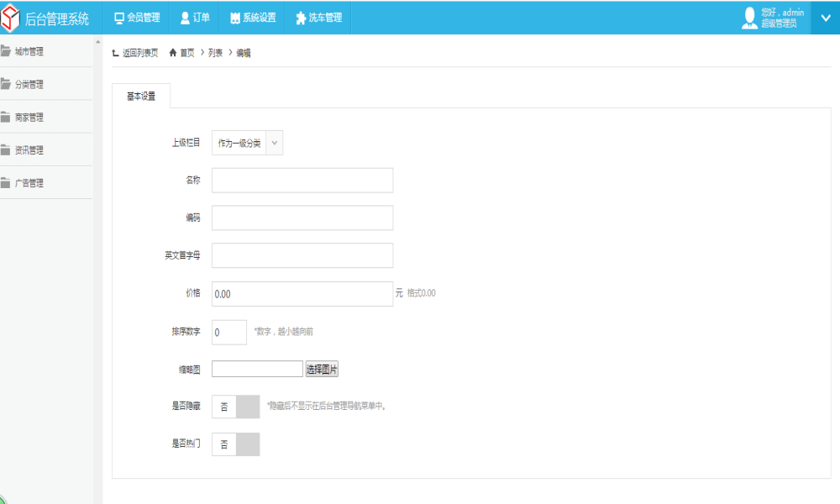This screenshot has width=840, height=504.
Task: Open 系统设置 in the top navigation
Action: 253,18
